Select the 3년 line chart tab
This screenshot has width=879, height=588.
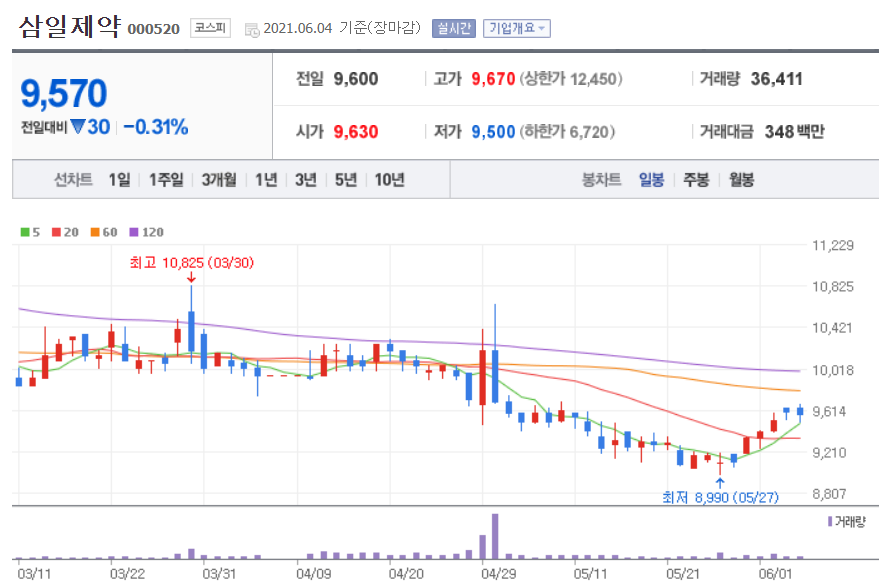306,180
